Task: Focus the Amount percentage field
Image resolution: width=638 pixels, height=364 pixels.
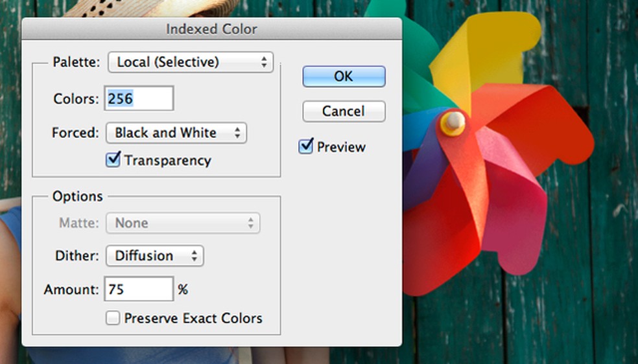Action: pos(139,289)
